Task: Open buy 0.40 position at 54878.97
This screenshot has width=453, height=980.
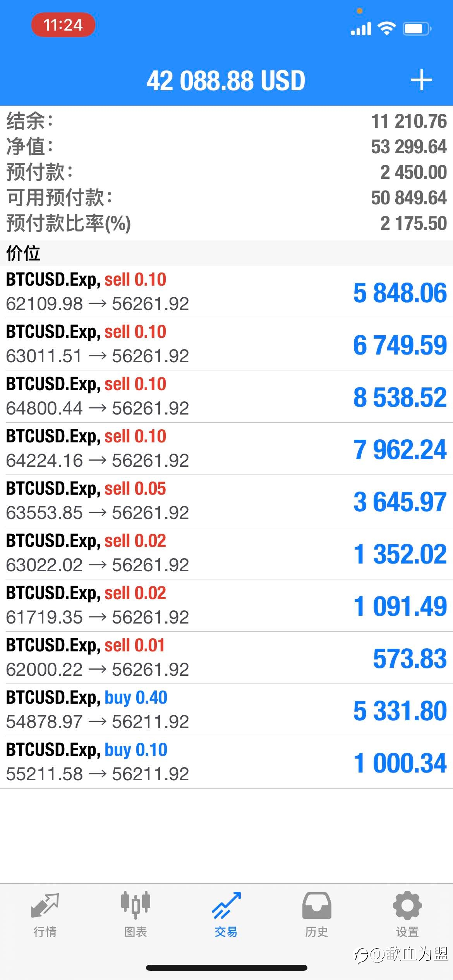Action: click(226, 710)
